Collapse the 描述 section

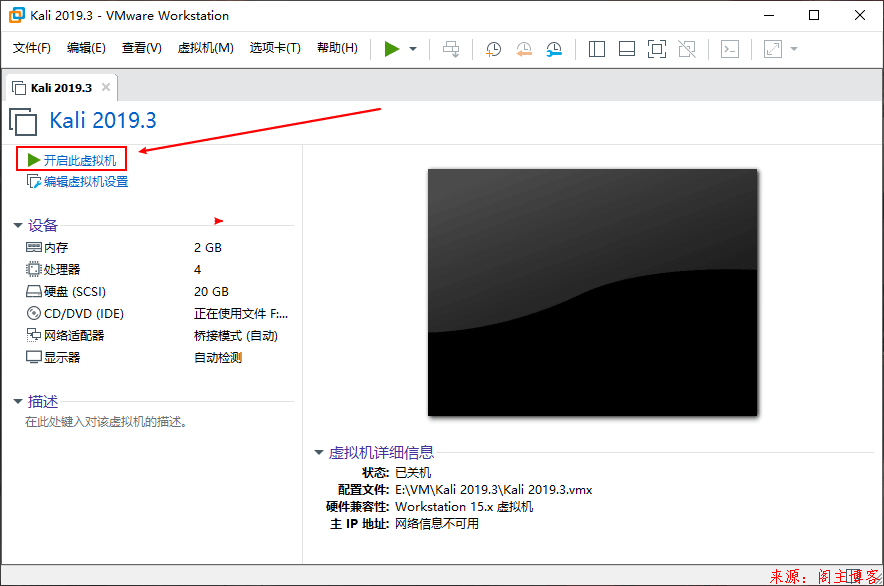click(17, 402)
